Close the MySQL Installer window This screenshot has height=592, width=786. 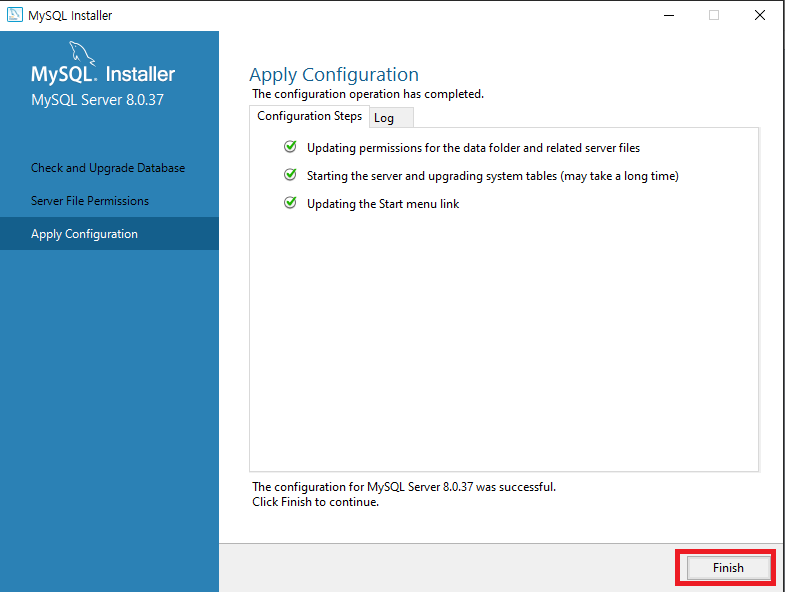click(760, 16)
